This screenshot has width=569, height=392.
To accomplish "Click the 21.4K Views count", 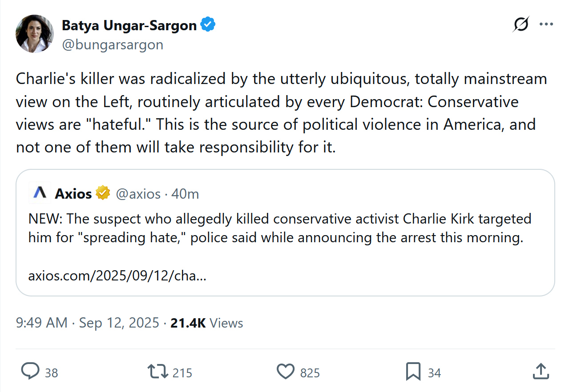I will (x=207, y=323).
